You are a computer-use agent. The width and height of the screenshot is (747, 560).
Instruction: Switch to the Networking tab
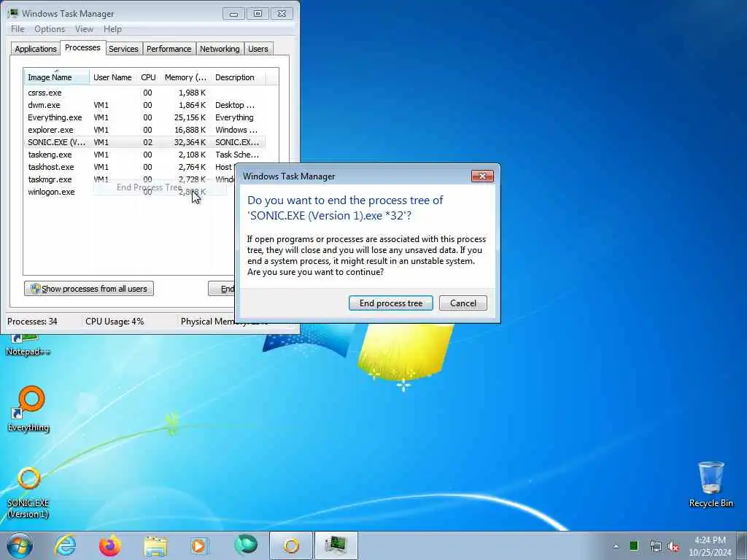(x=220, y=49)
